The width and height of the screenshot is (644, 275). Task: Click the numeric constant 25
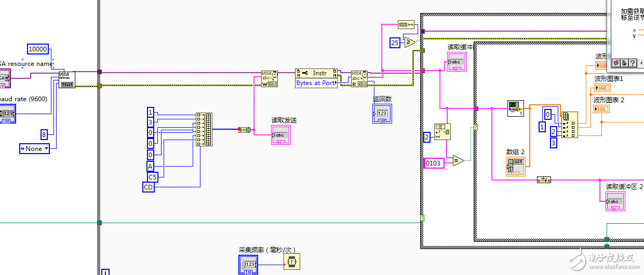(x=395, y=43)
